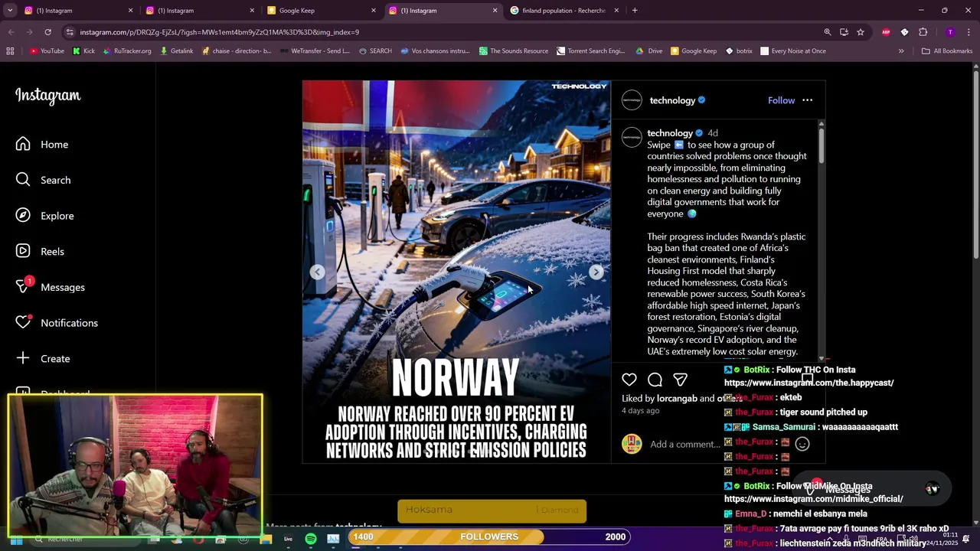Viewport: 980px width, 551px height.
Task: Go back in browser history
Action: point(11,32)
